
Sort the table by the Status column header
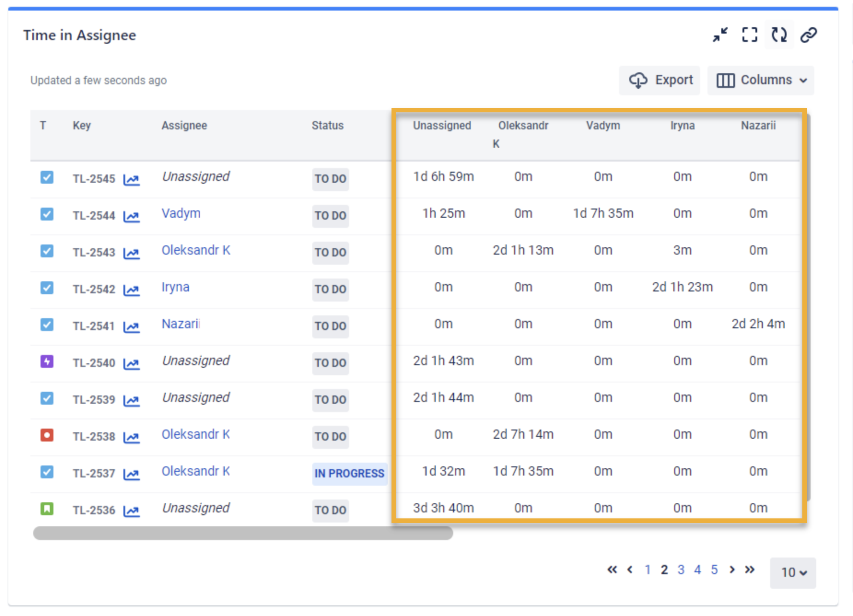point(327,125)
